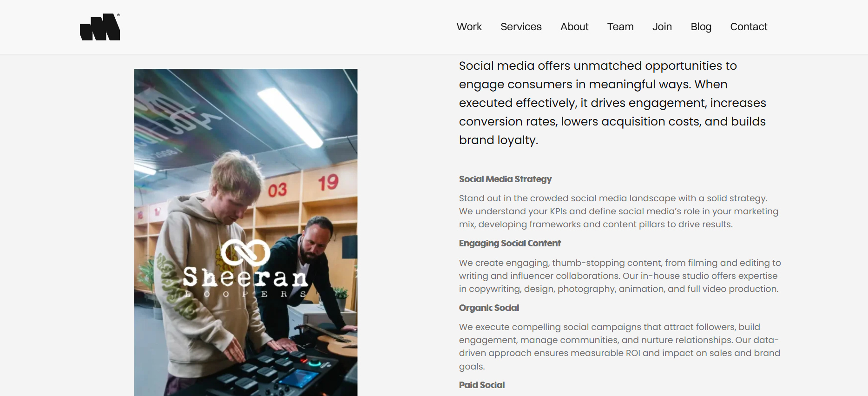Click the Engaging Social Content heading
Image resolution: width=868 pixels, height=396 pixels.
(x=510, y=243)
